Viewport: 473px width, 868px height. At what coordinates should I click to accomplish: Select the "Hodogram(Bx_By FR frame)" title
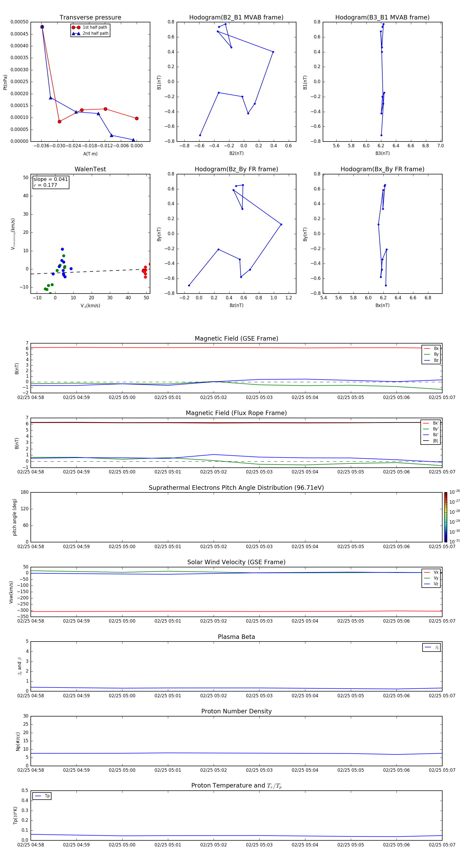point(382,169)
